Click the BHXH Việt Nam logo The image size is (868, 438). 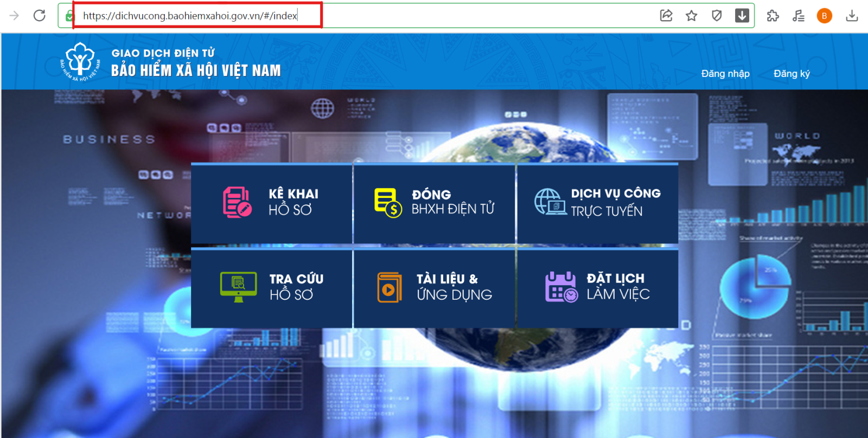pyautogui.click(x=80, y=62)
